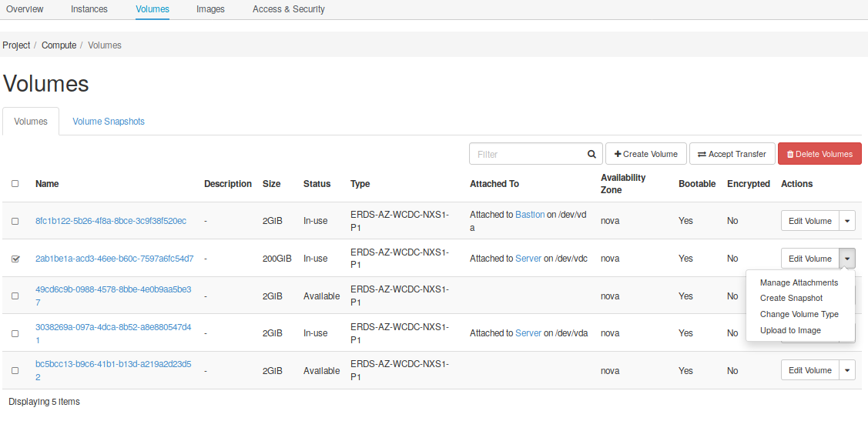The image size is (868, 421).
Task: Collapse the open actions dropdown for 2ab1be1a
Action: point(847,259)
